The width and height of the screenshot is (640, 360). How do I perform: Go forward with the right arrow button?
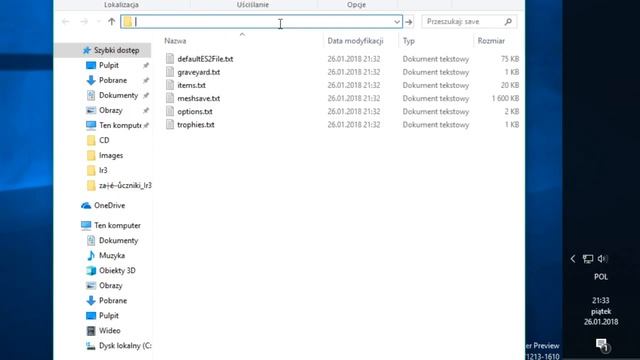tap(84, 22)
